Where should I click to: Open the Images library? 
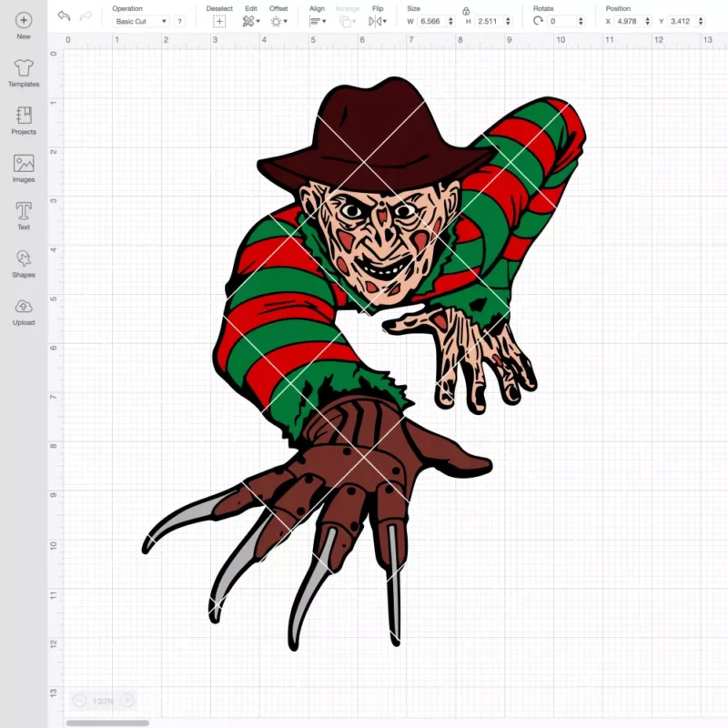pyautogui.click(x=24, y=168)
